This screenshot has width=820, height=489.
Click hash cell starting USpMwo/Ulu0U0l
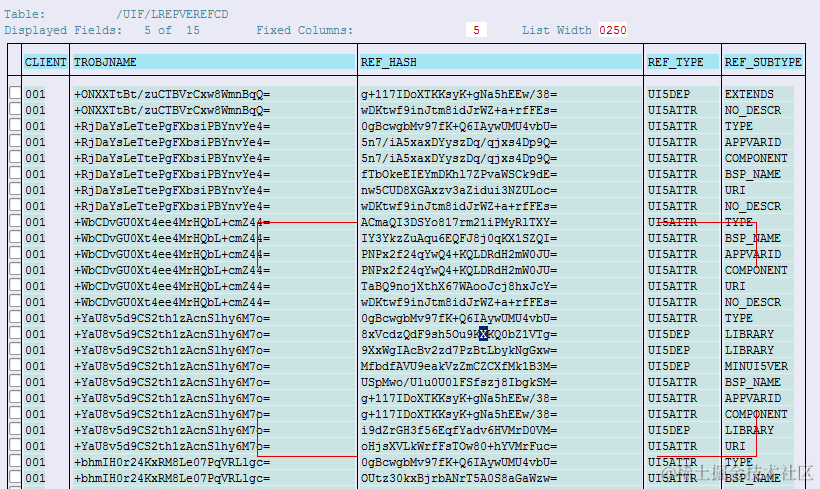coord(459,382)
